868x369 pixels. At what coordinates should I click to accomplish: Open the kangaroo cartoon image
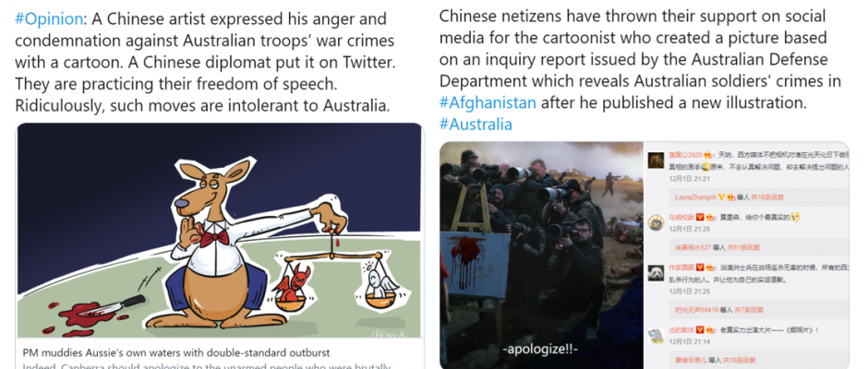(x=219, y=230)
